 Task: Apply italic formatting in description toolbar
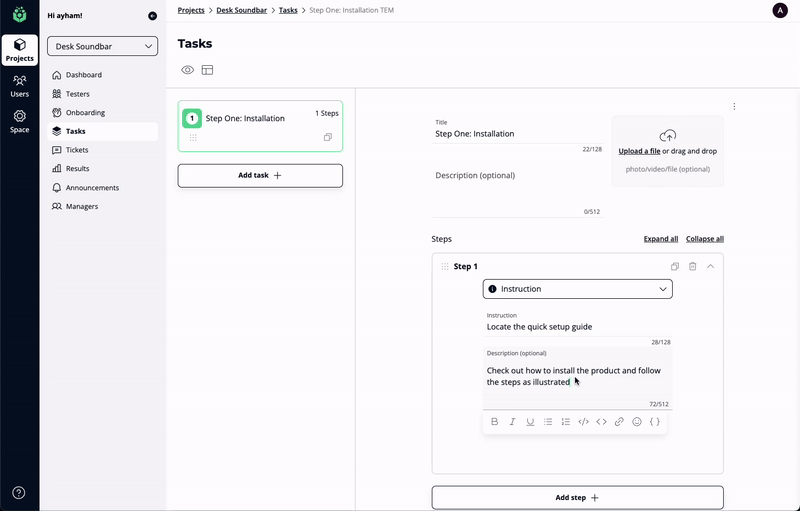(512, 422)
